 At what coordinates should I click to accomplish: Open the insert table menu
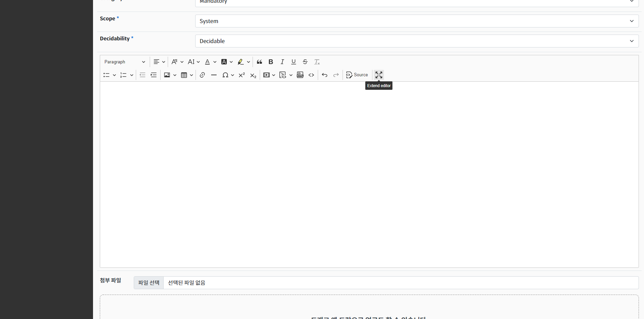[187, 75]
